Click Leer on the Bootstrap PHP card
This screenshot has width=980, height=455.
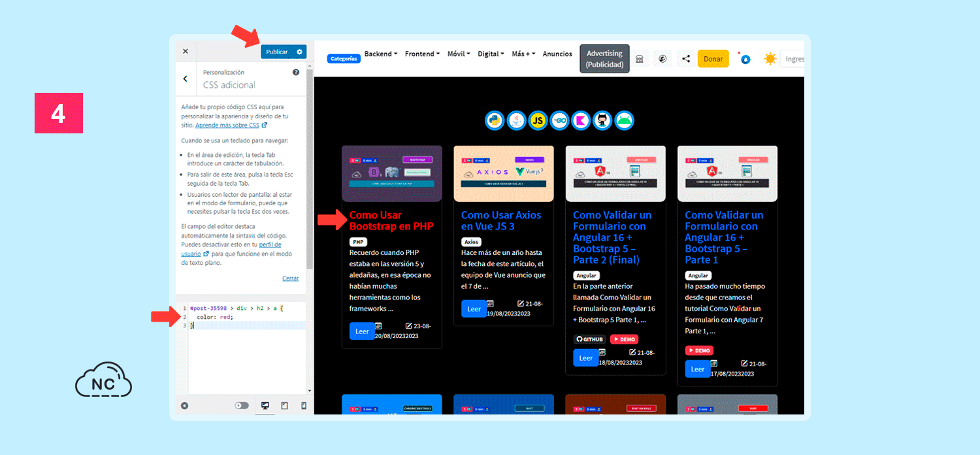[x=362, y=331]
